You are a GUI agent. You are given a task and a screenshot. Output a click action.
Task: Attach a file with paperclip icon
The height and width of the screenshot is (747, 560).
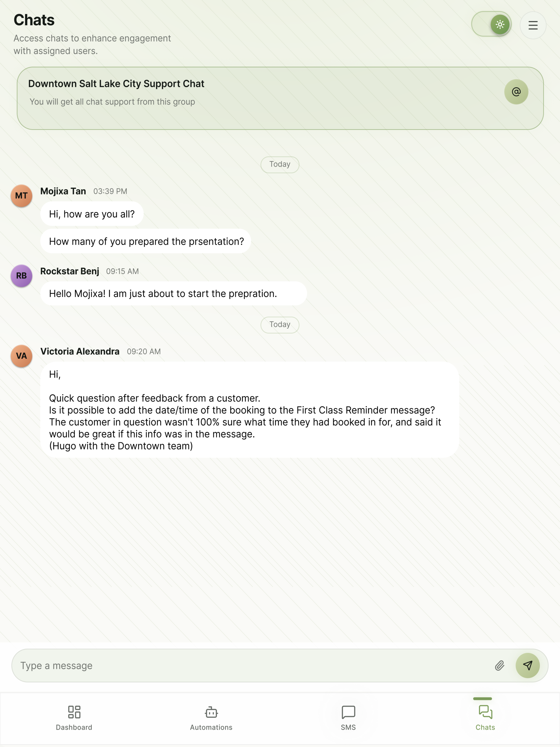pos(499,665)
